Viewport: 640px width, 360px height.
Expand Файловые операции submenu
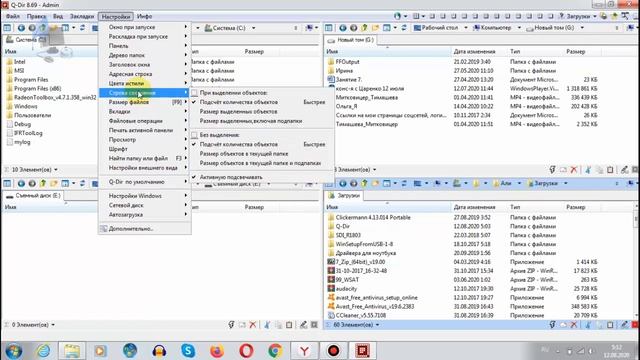point(144,121)
